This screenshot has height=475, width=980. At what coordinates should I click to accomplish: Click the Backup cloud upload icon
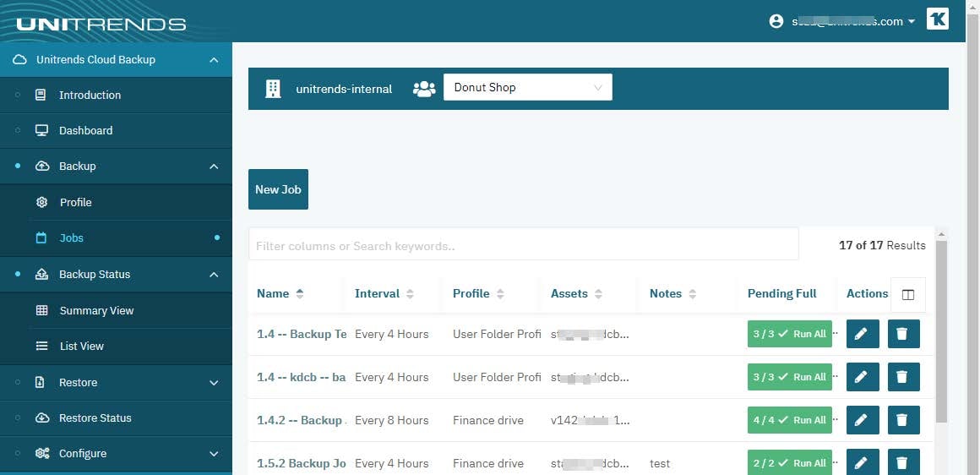pos(42,167)
